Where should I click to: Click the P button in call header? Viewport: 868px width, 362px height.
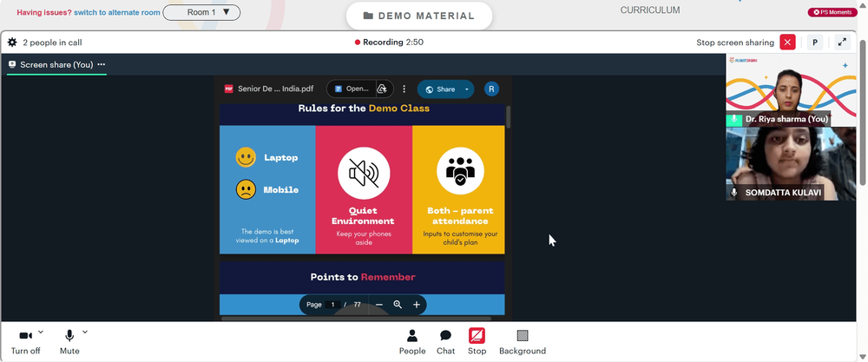click(815, 42)
